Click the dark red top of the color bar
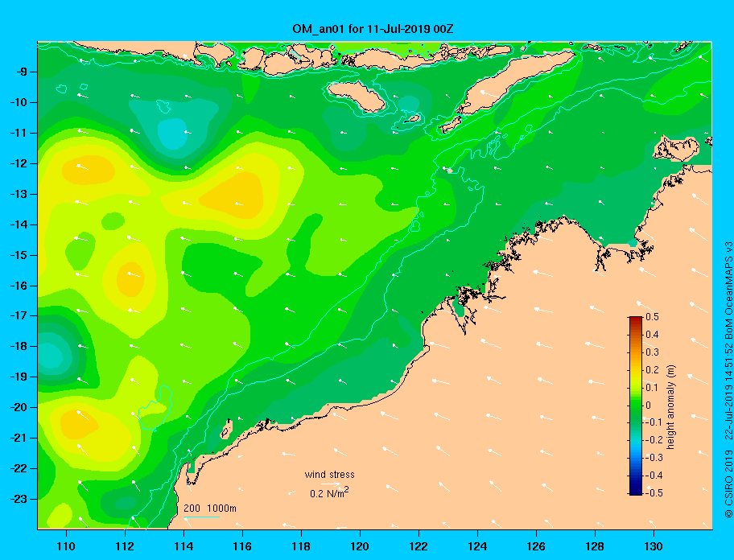This screenshot has height=560, width=734. [636, 319]
